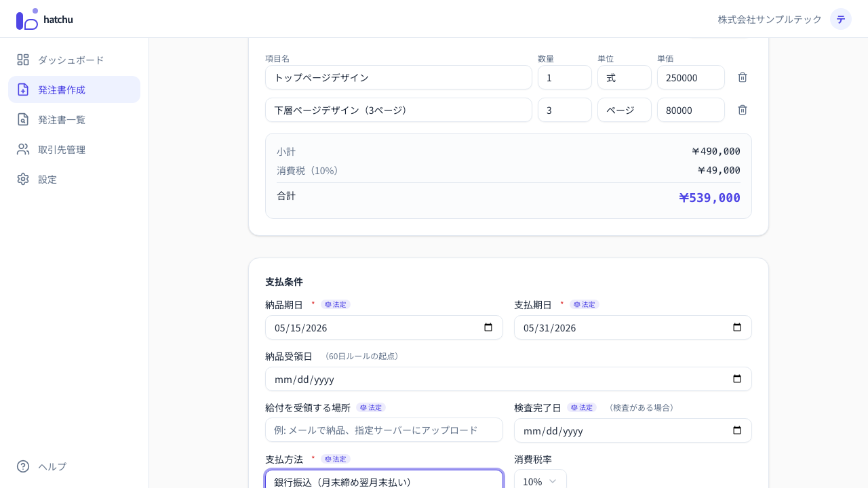Image resolution: width=868 pixels, height=488 pixels.
Task: Click the hatchu logo icon
Action: point(27,19)
